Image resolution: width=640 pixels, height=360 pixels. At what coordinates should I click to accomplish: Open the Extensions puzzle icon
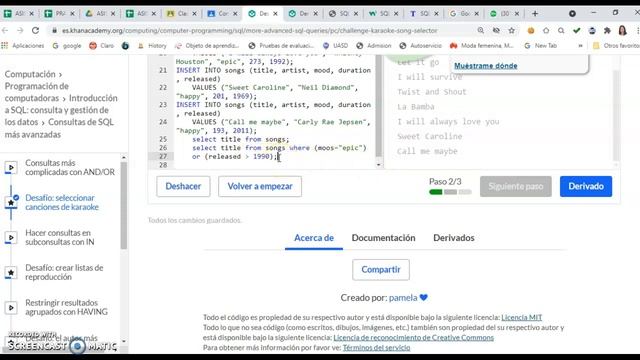click(607, 30)
